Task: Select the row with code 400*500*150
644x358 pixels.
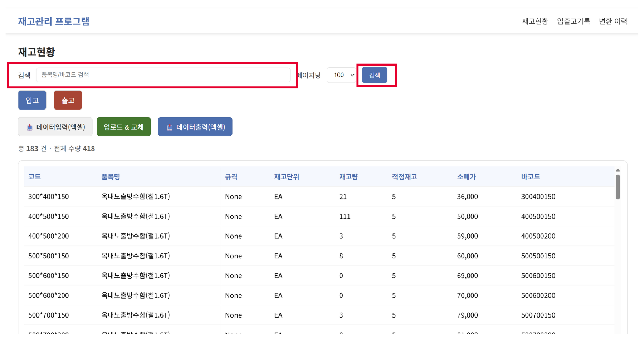Action: click(48, 217)
